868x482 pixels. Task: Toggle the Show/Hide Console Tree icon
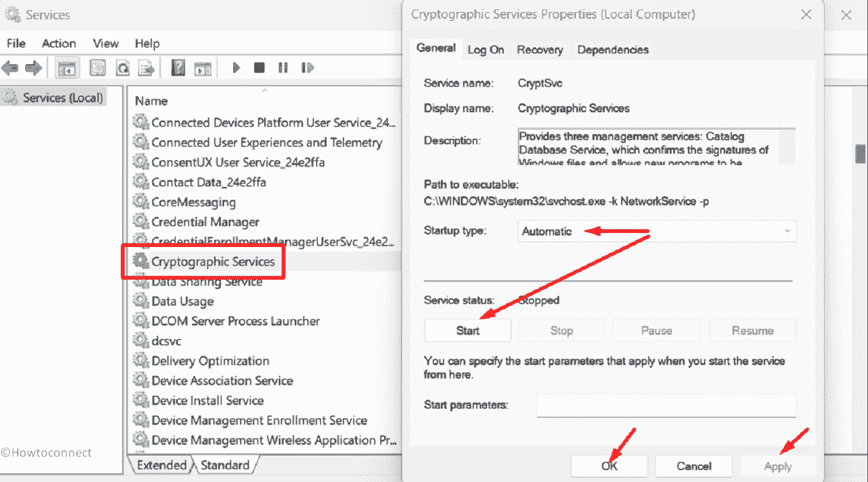pos(67,67)
